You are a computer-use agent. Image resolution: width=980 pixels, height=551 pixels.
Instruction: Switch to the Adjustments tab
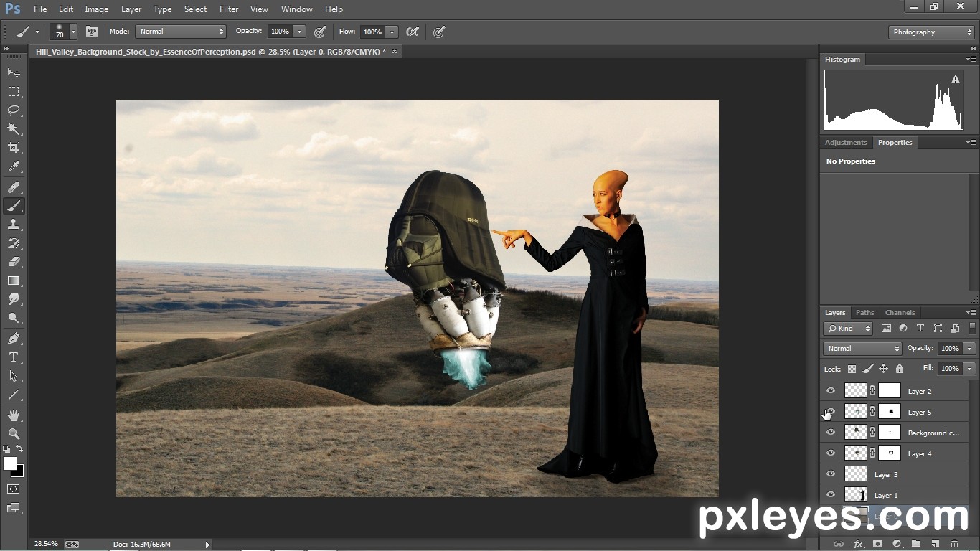[846, 143]
